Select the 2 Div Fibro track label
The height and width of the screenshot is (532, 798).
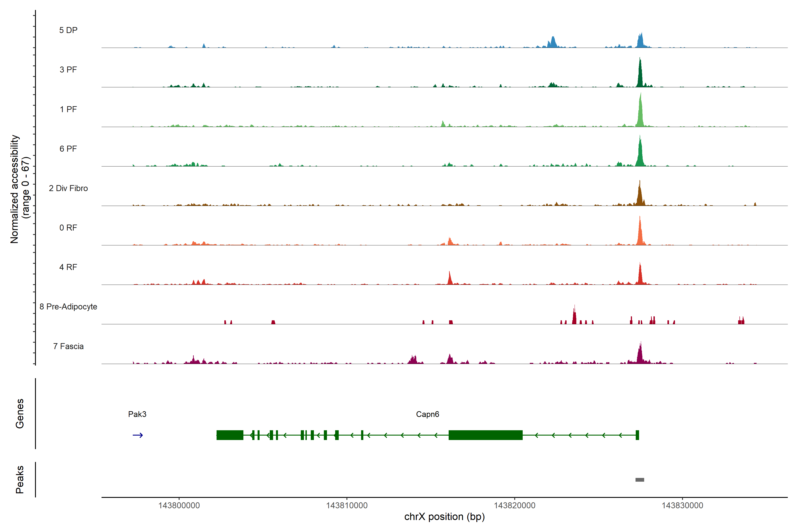pyautogui.click(x=68, y=188)
